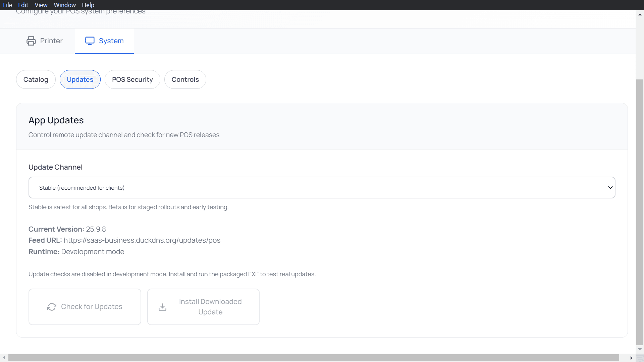Click 'Update checks are disabled' notice

coord(172,274)
